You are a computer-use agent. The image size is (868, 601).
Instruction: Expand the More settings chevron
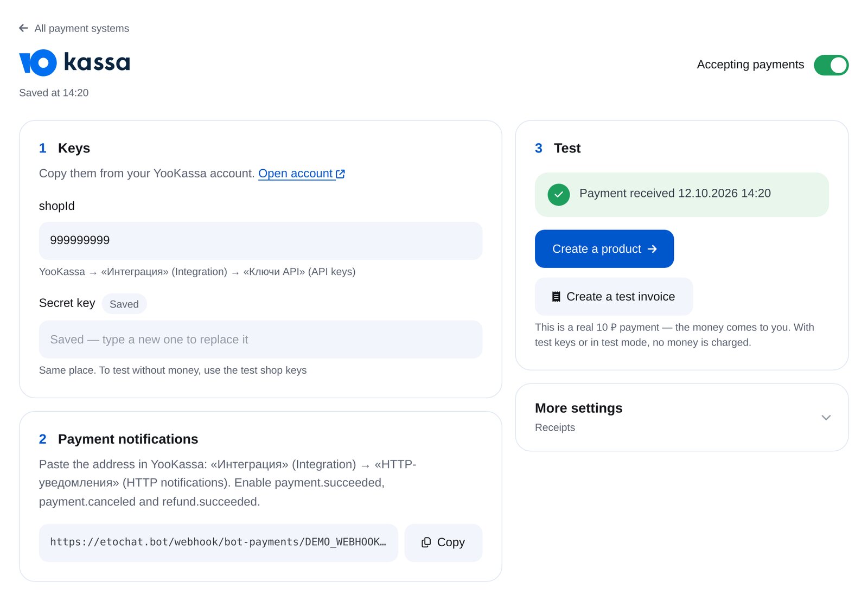pos(826,418)
